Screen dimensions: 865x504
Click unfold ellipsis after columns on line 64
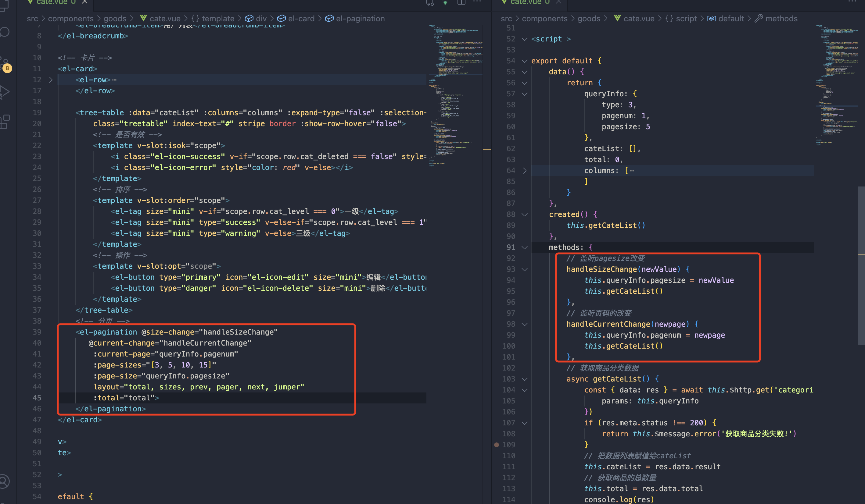pyautogui.click(x=632, y=171)
